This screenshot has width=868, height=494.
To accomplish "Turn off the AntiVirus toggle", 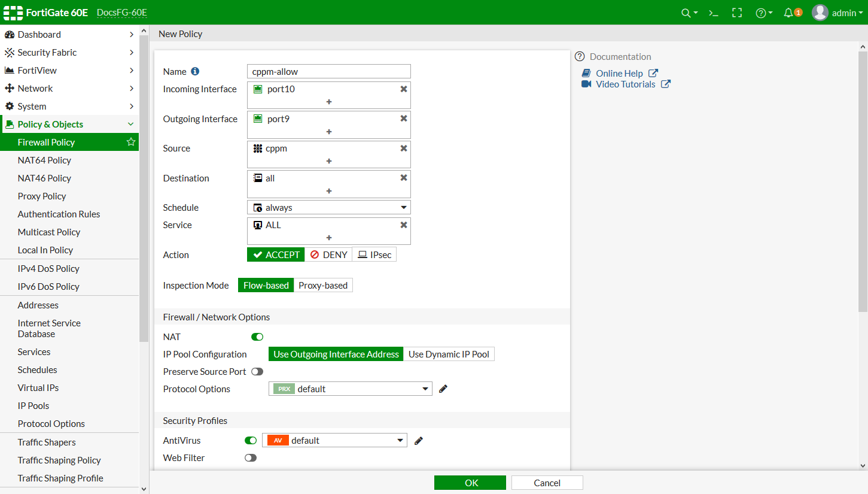I will [251, 441].
